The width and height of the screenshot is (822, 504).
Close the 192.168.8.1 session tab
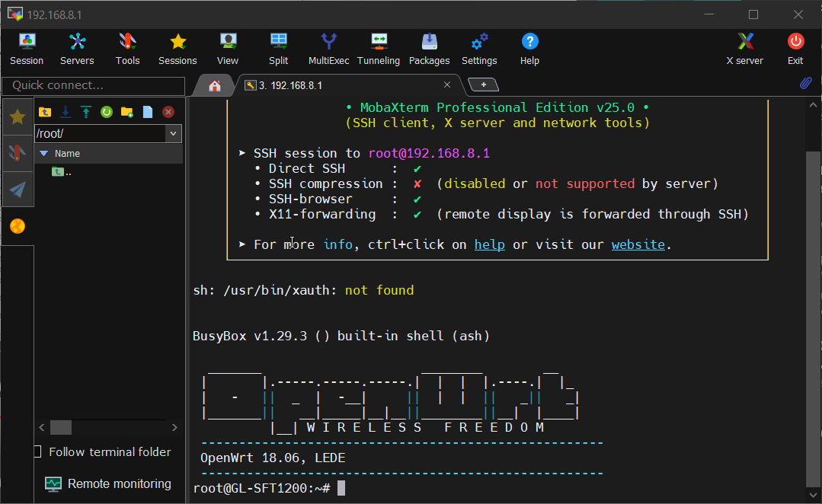(x=447, y=85)
